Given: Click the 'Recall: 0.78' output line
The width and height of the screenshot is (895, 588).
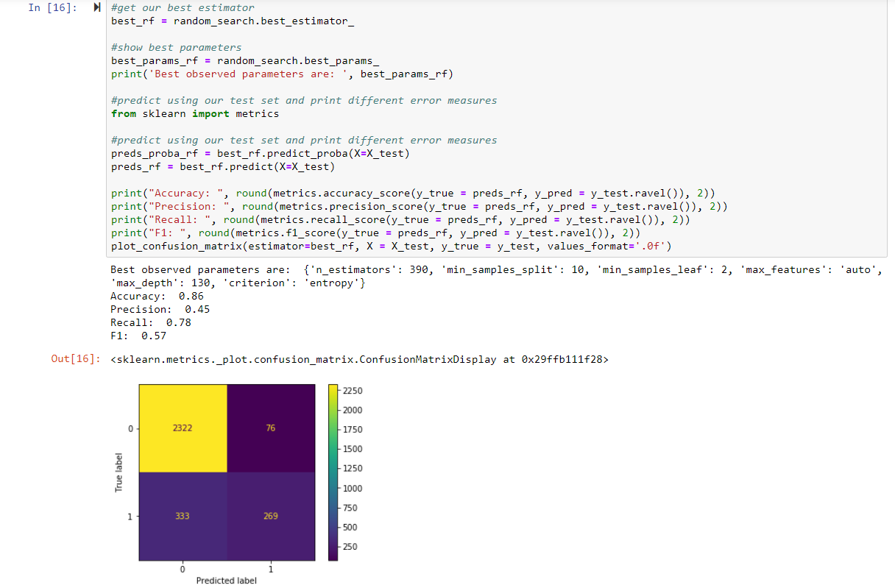Looking at the screenshot, I should (x=150, y=322).
